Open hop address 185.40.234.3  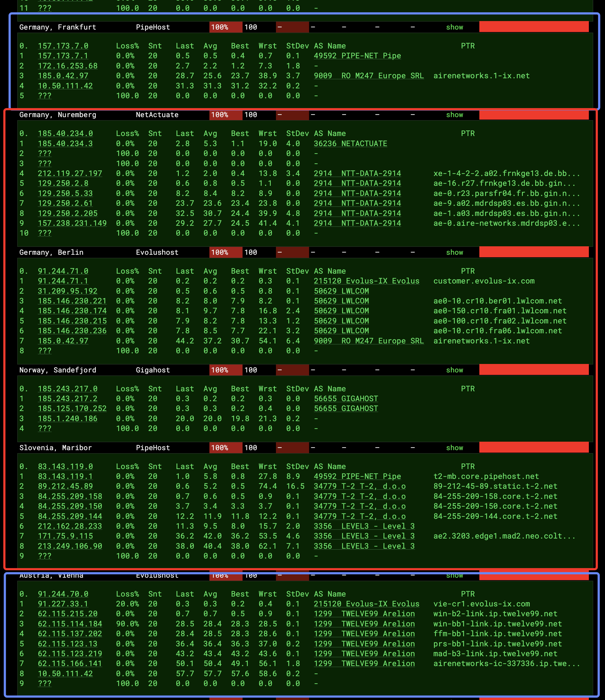coord(65,143)
